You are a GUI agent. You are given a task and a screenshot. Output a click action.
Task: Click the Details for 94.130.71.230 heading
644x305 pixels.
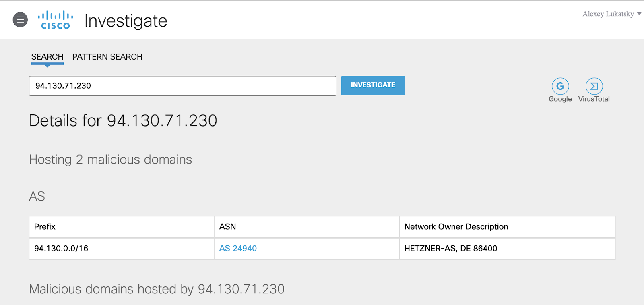tap(123, 121)
